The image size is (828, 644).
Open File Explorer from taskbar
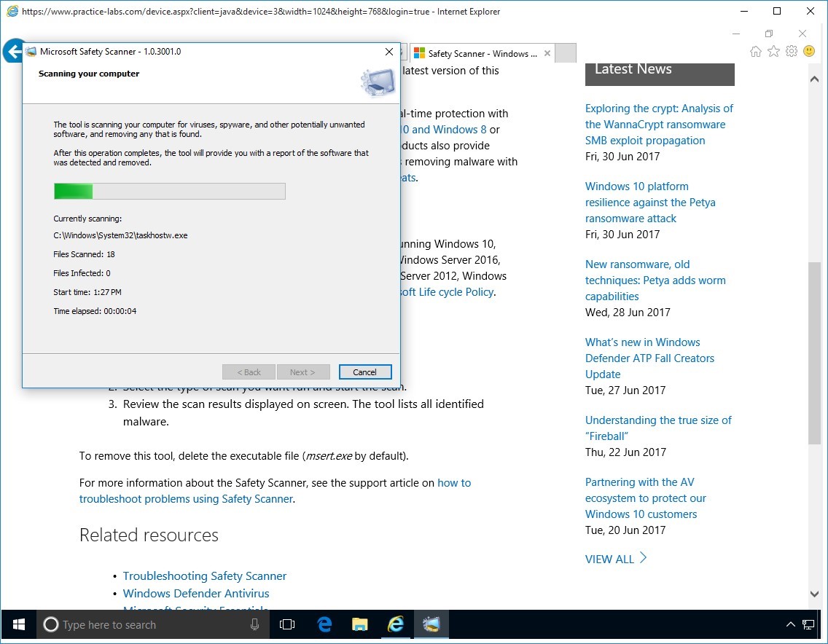coord(360,625)
